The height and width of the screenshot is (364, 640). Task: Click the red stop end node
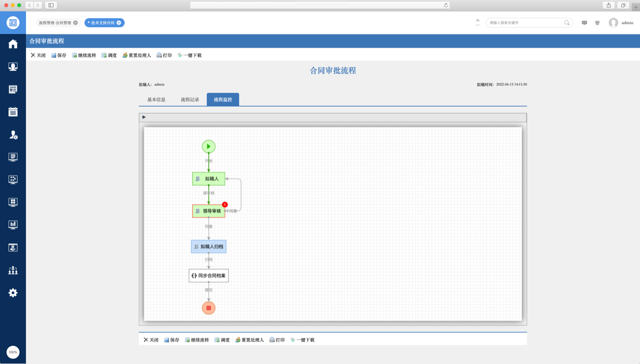coord(209,308)
